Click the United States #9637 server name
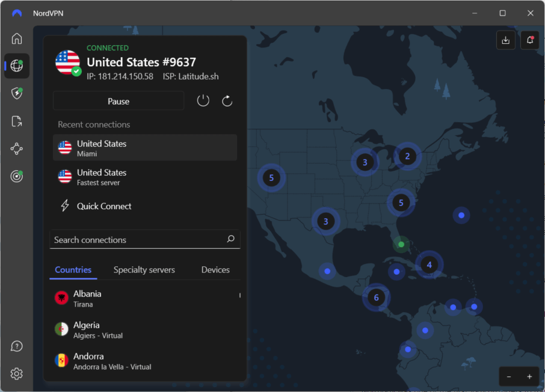 (x=141, y=62)
